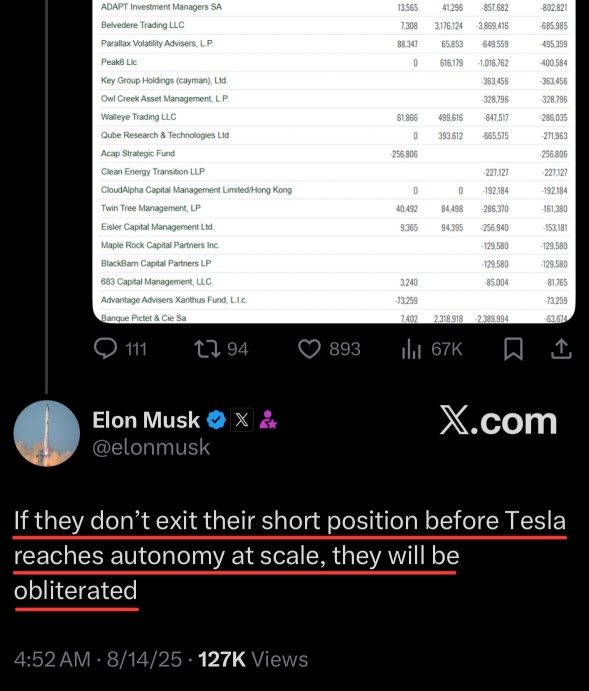Click the 127K Views count
Screen dimensions: 589x691
tap(253, 659)
